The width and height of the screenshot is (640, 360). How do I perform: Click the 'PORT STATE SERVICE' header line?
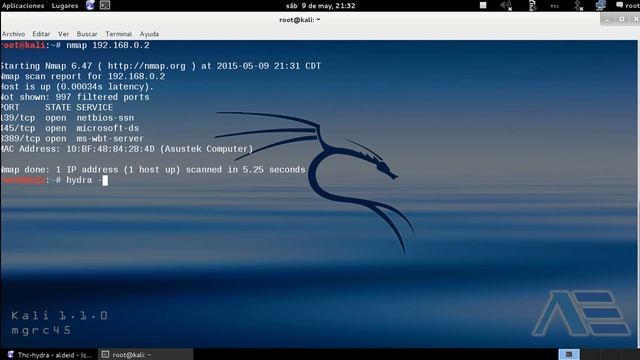(57, 107)
